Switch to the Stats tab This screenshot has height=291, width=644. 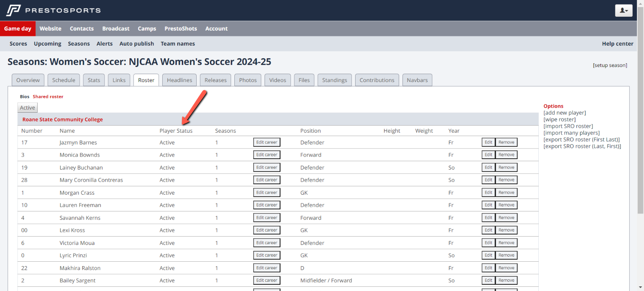[x=94, y=80]
